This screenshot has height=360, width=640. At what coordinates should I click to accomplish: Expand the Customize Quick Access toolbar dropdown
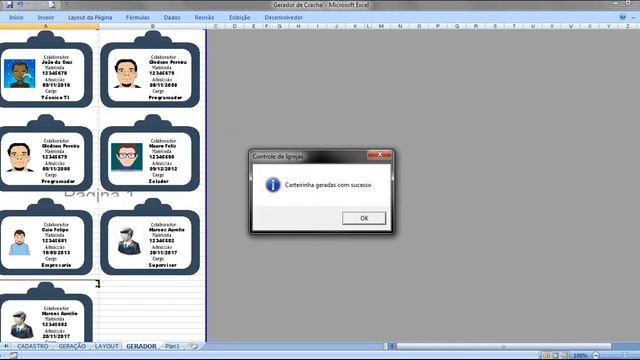click(x=67, y=4)
